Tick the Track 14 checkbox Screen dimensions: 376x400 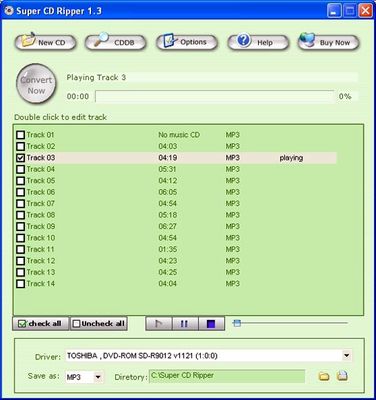click(21, 284)
